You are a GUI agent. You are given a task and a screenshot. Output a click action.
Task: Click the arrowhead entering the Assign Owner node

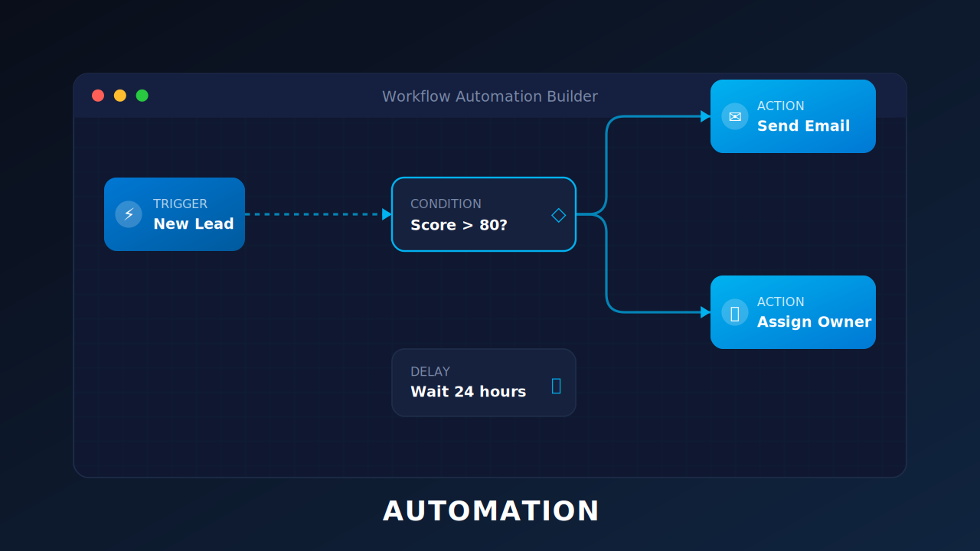705,312
